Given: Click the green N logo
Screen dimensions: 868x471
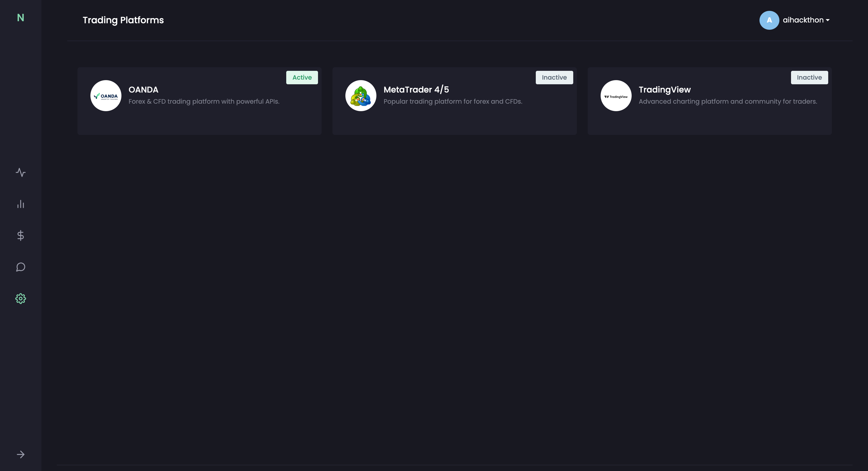Looking at the screenshot, I should coord(21,18).
